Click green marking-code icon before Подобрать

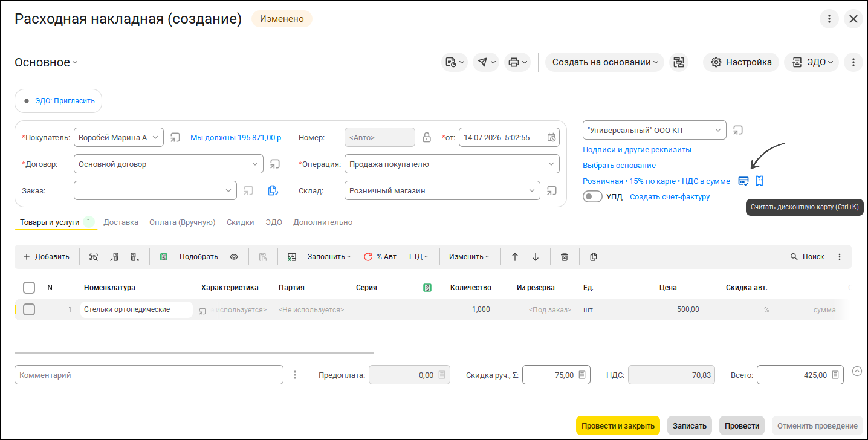point(164,257)
